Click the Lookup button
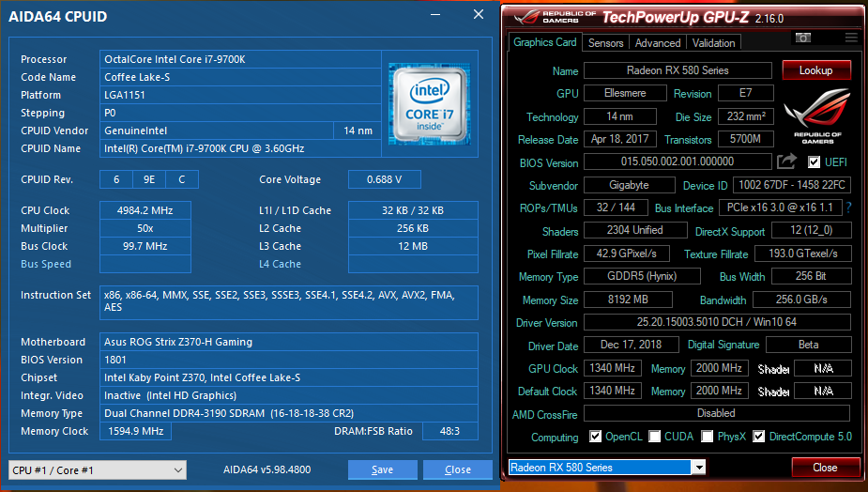Screen dimensions: 868x492 816,70
